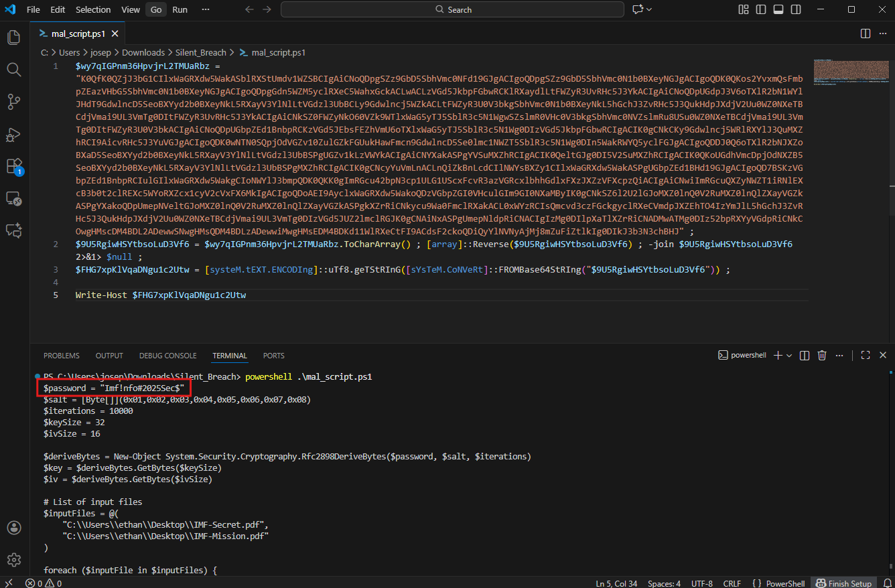Open the new terminal launch profile dropdown
This screenshot has height=588, width=895.
click(789, 356)
